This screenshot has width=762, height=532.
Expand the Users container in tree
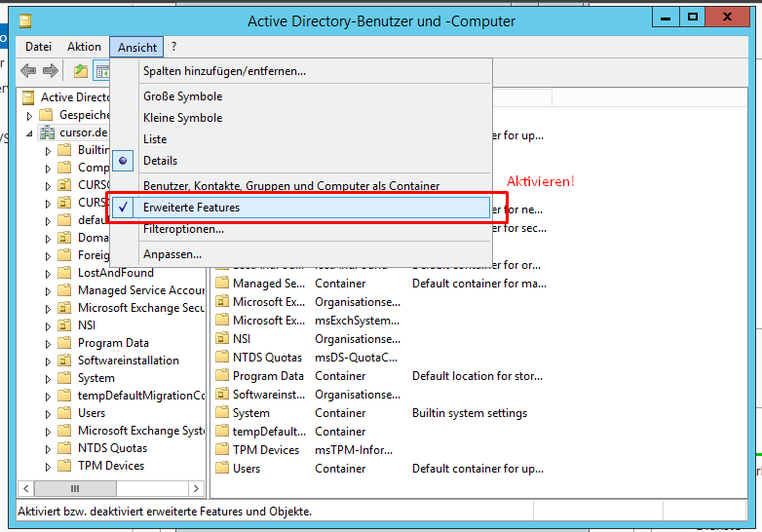(x=48, y=413)
